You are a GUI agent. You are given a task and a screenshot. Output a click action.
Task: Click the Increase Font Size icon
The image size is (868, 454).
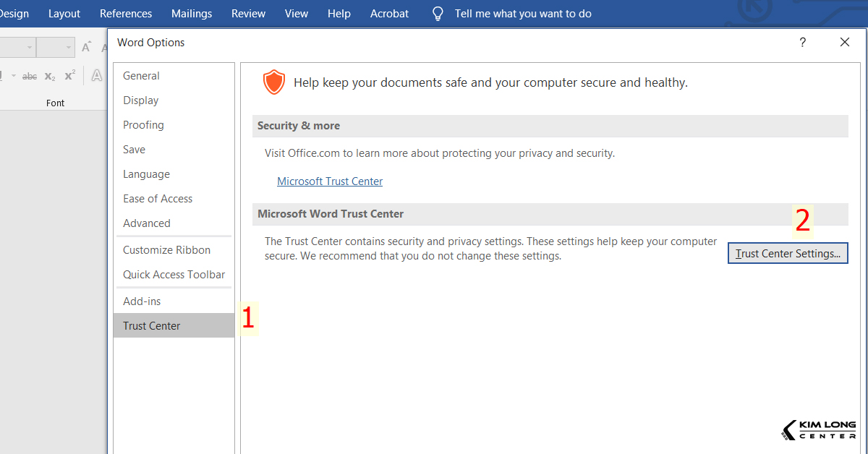(86, 48)
